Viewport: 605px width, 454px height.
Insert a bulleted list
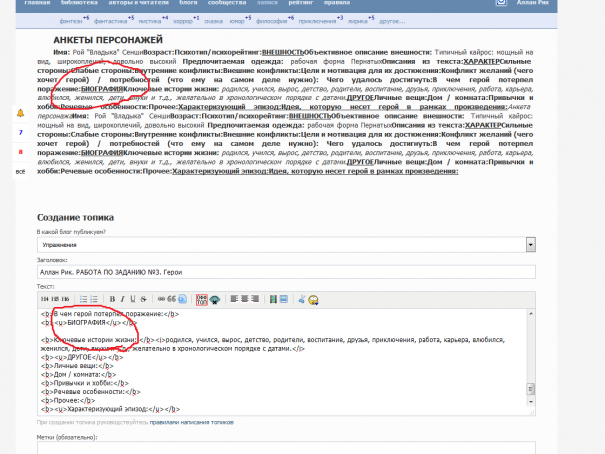(x=83, y=298)
